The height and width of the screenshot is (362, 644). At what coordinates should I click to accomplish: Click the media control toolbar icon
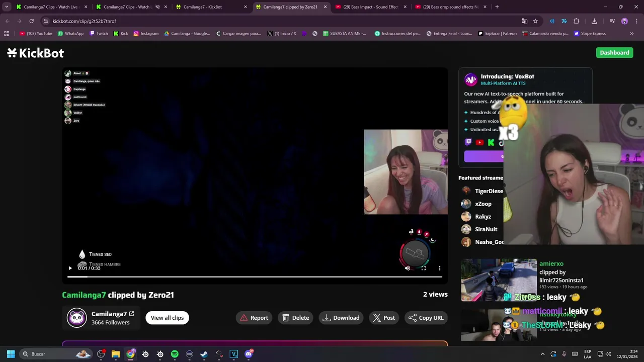(x=612, y=21)
